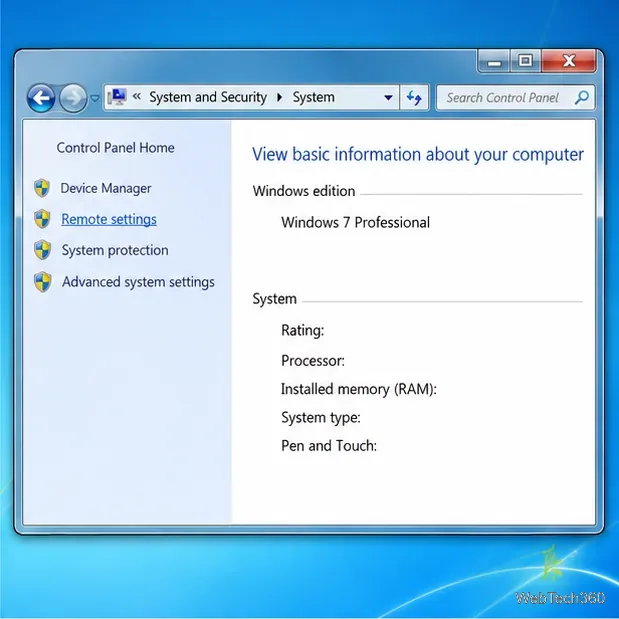Minimize the System window
This screenshot has height=619, width=619.
pyautogui.click(x=494, y=61)
